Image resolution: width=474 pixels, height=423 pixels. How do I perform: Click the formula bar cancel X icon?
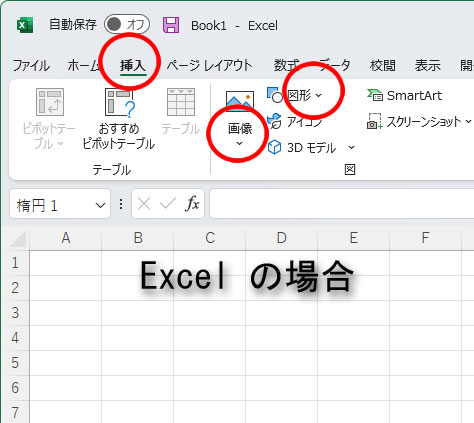tap(144, 203)
